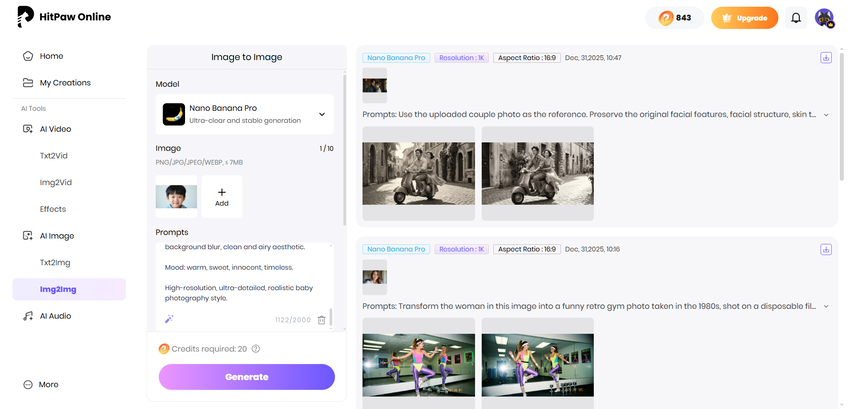854x409 pixels.
Task: Click Nano Banana Pro tag on 10:47 entry
Action: tap(396, 58)
